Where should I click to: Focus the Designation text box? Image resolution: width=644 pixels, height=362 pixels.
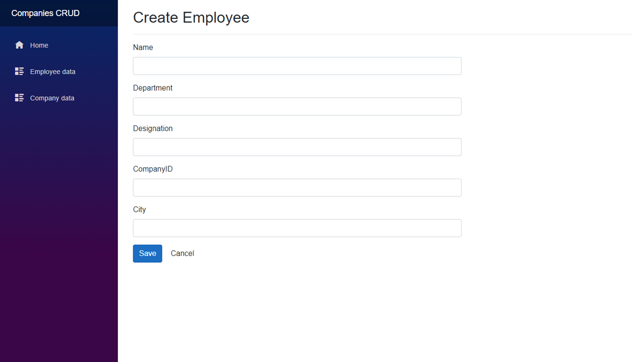297,147
